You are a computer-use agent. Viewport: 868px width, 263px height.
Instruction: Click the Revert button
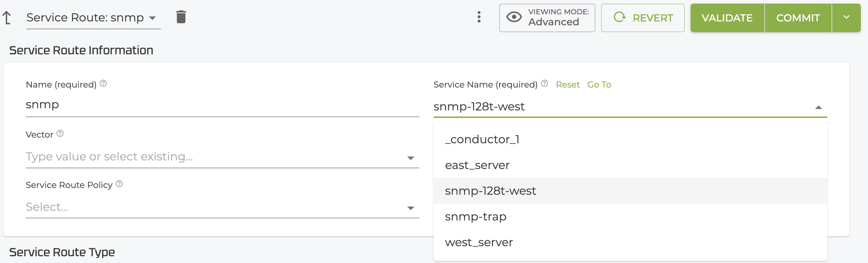[x=643, y=18]
